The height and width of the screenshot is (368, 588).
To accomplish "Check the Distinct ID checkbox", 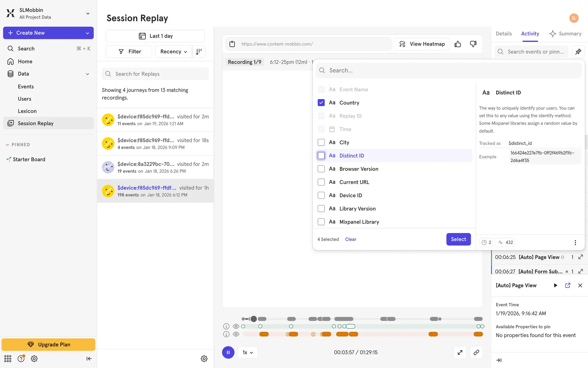I will [x=321, y=156].
